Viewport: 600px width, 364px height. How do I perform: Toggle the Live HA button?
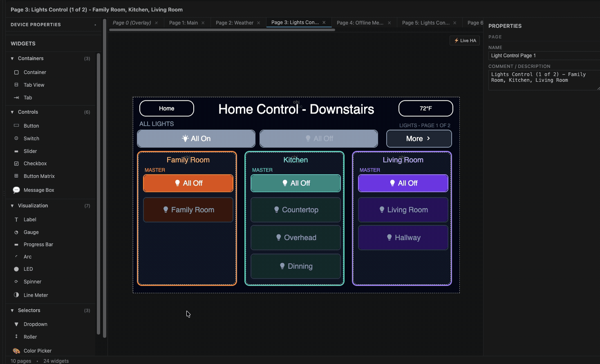pos(465,40)
